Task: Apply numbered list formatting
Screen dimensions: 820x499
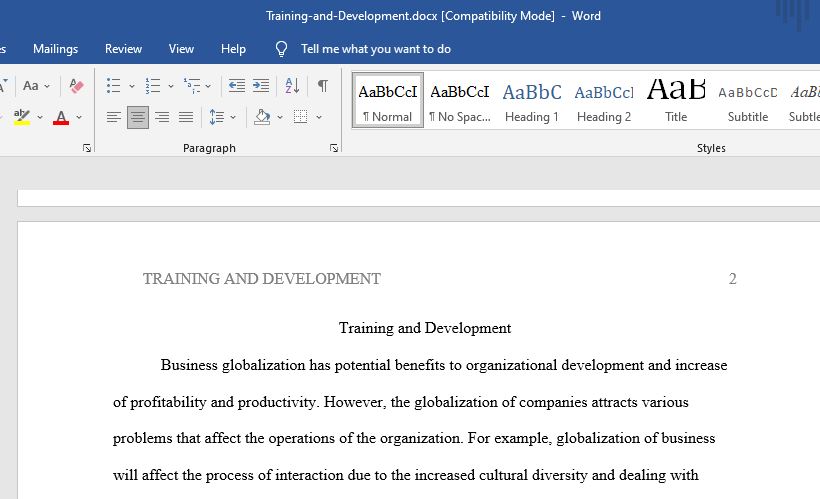Action: (153, 85)
